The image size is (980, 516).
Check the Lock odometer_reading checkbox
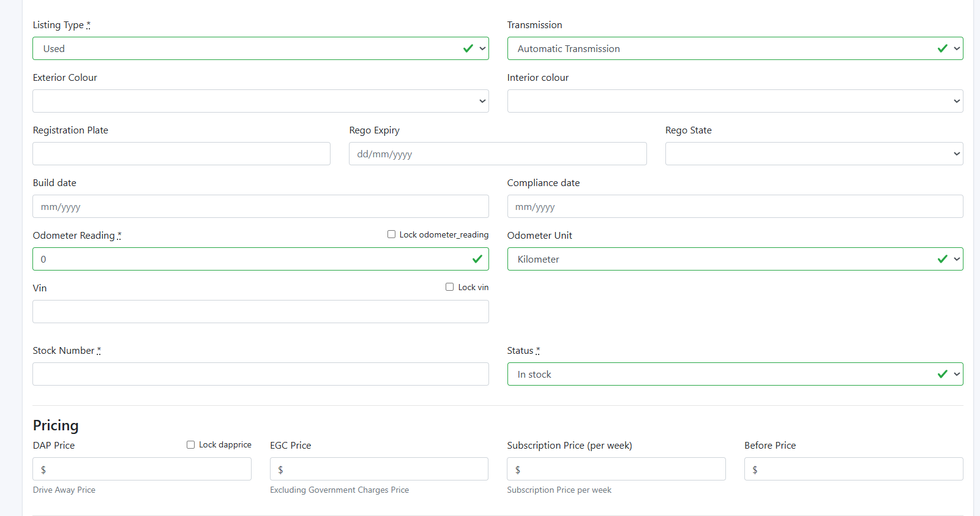391,234
